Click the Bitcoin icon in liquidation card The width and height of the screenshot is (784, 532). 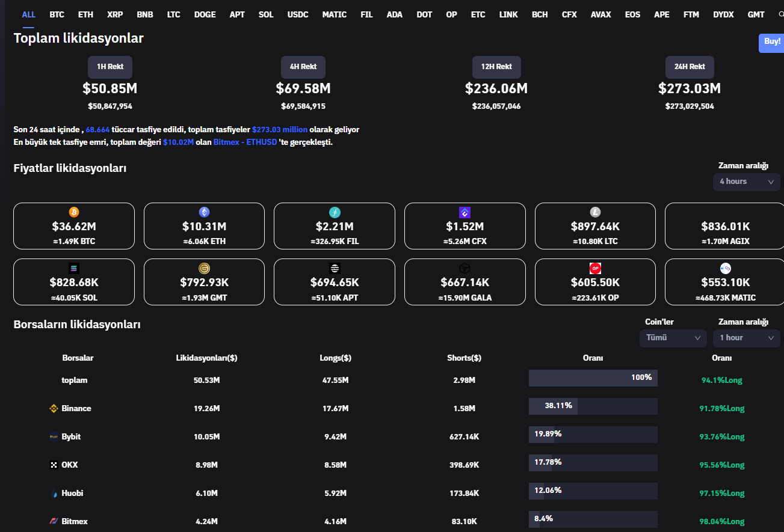click(x=74, y=212)
